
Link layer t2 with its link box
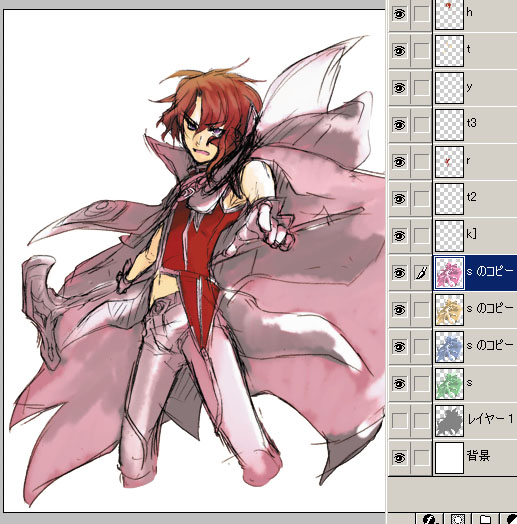click(x=421, y=199)
